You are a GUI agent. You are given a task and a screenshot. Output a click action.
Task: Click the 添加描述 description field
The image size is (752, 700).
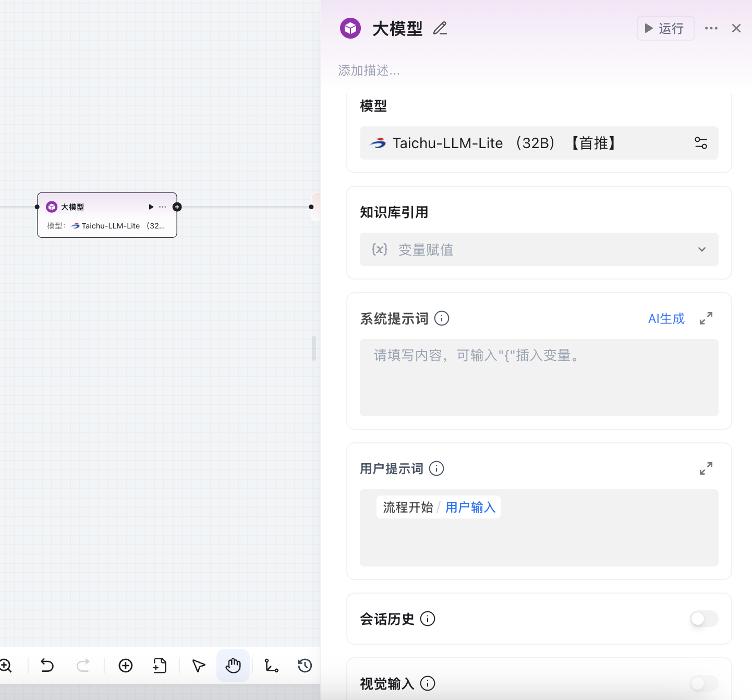369,70
